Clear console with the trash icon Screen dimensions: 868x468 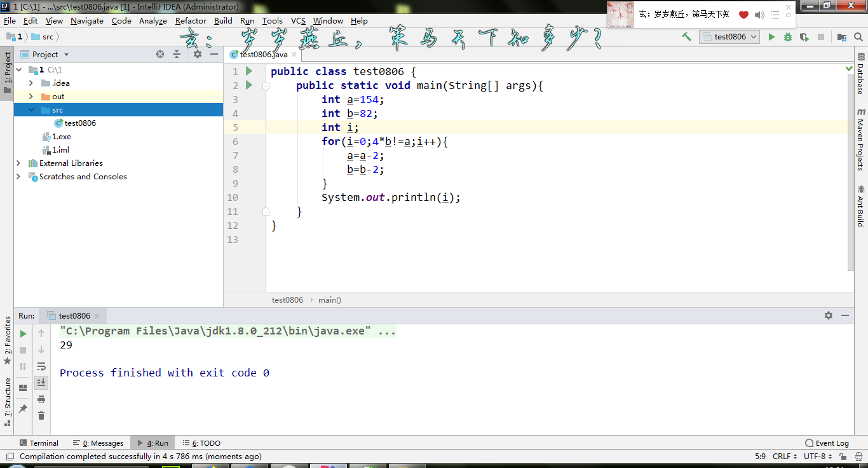tap(41, 416)
